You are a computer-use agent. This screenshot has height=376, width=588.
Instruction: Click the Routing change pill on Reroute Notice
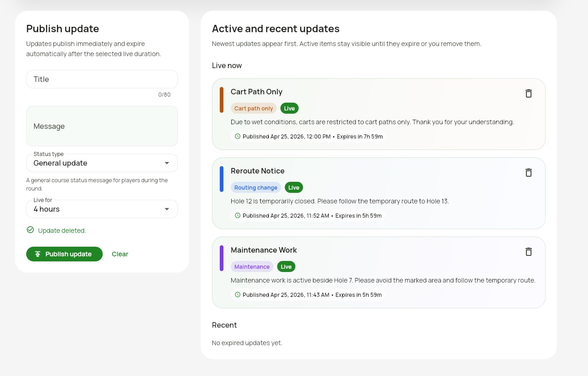pos(256,187)
